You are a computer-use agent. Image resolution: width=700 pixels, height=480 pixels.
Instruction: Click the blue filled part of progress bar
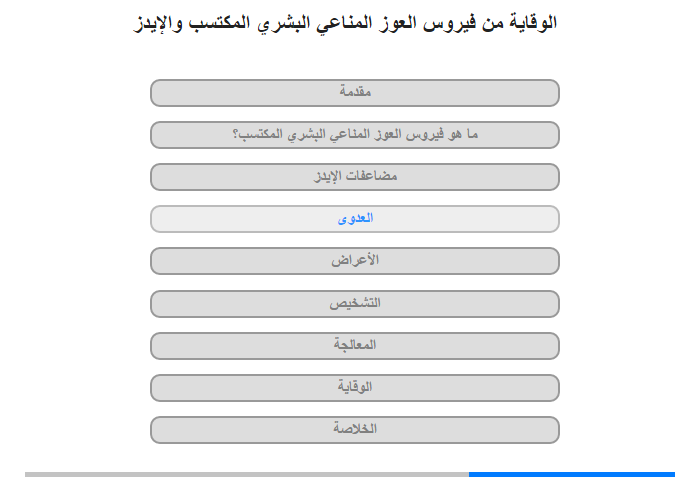coord(572,474)
